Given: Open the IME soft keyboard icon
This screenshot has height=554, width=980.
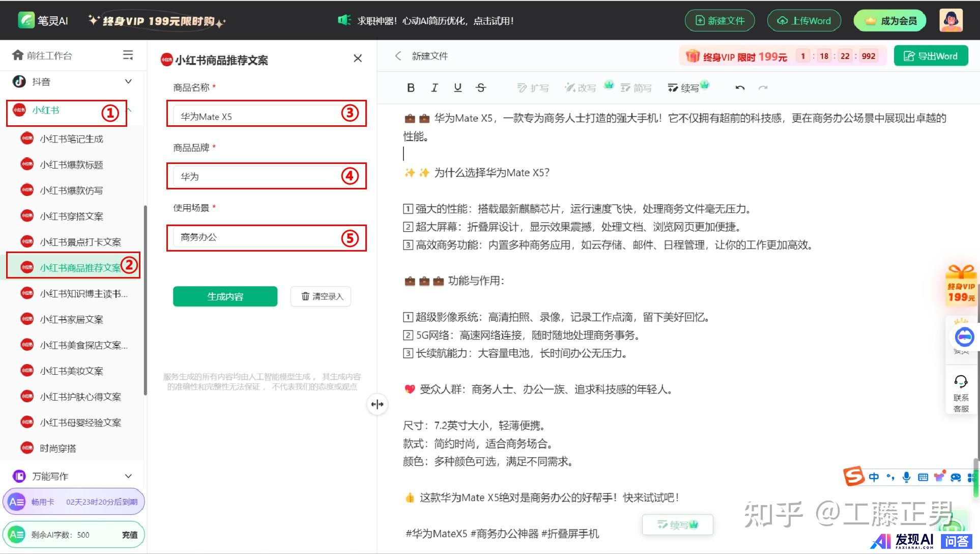Looking at the screenshot, I should click(x=923, y=477).
